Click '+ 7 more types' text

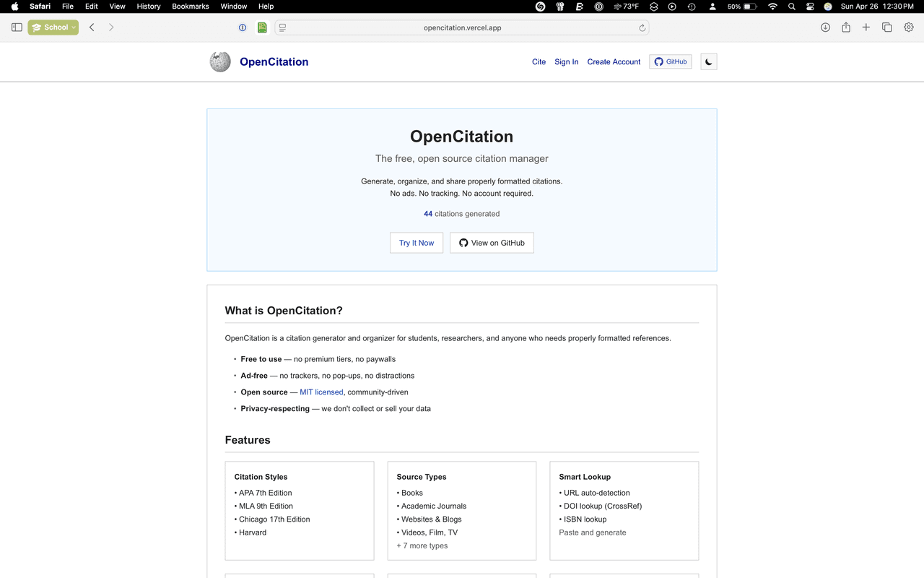coord(422,545)
